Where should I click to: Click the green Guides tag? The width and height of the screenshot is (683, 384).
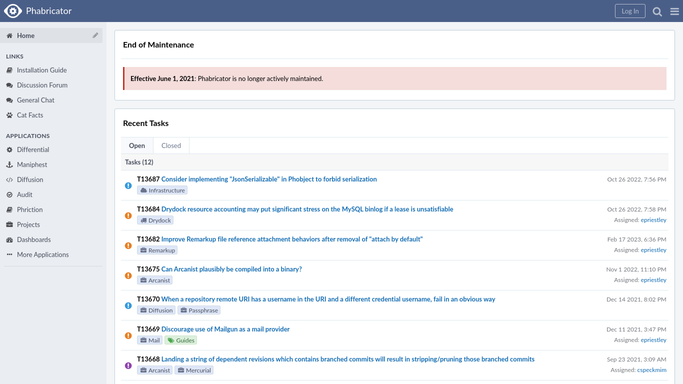181,340
